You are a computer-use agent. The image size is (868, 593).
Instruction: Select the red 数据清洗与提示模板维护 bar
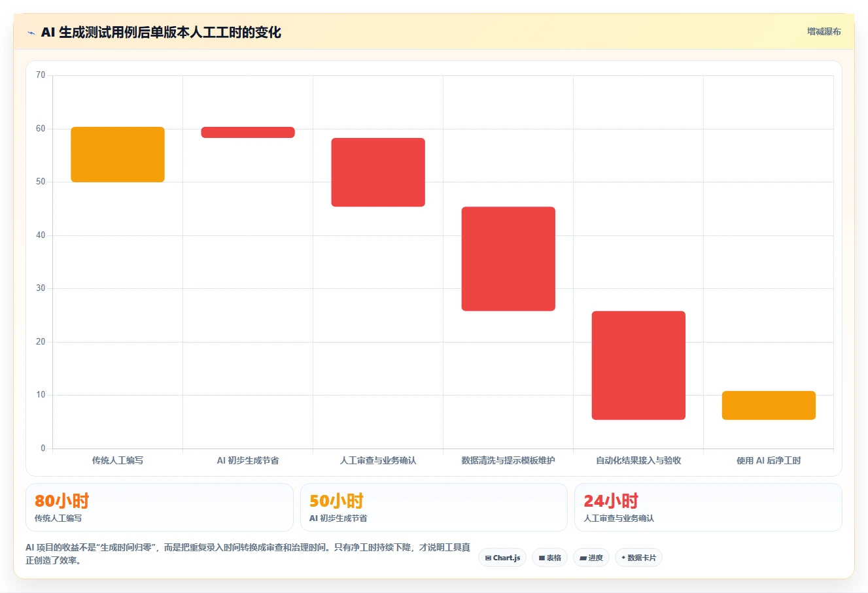click(508, 259)
